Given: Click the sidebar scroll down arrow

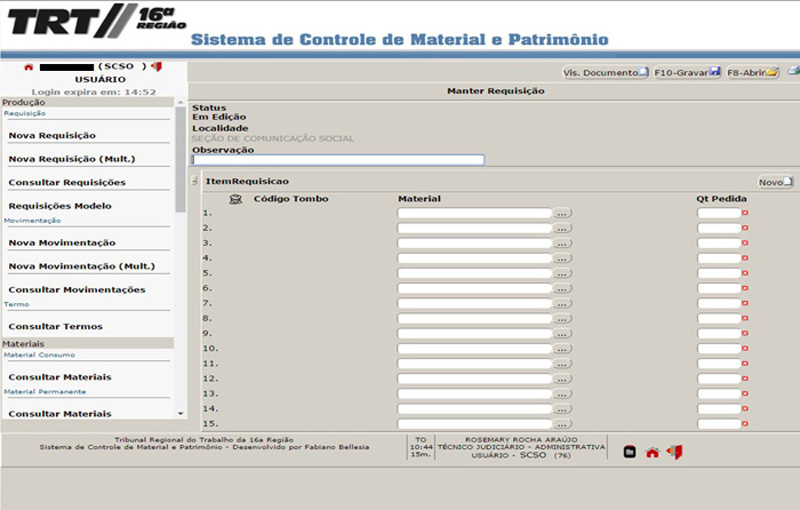Looking at the screenshot, I should [181, 414].
